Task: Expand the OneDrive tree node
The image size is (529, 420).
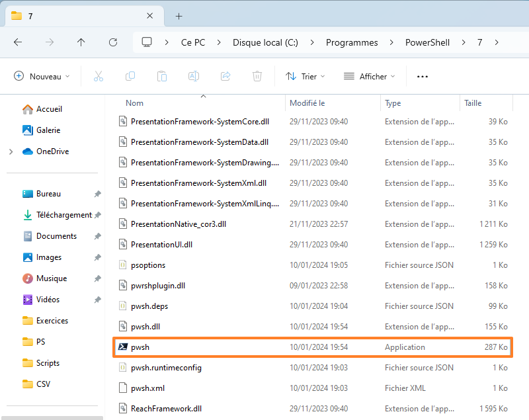Action: (x=11, y=151)
